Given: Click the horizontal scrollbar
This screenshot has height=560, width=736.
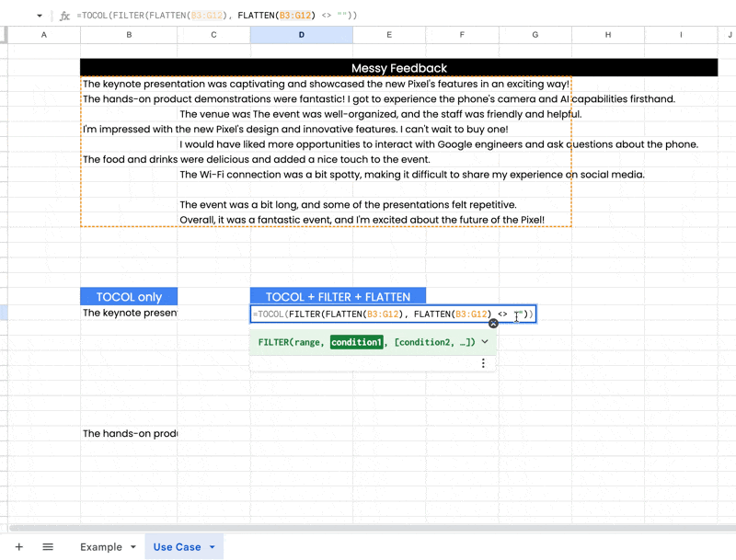Looking at the screenshot, I should click(371, 528).
